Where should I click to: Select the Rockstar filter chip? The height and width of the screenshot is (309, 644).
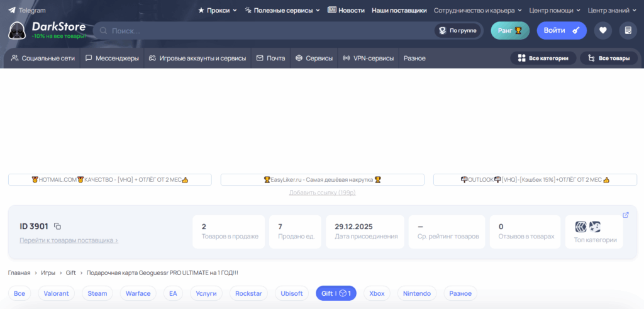click(x=248, y=293)
